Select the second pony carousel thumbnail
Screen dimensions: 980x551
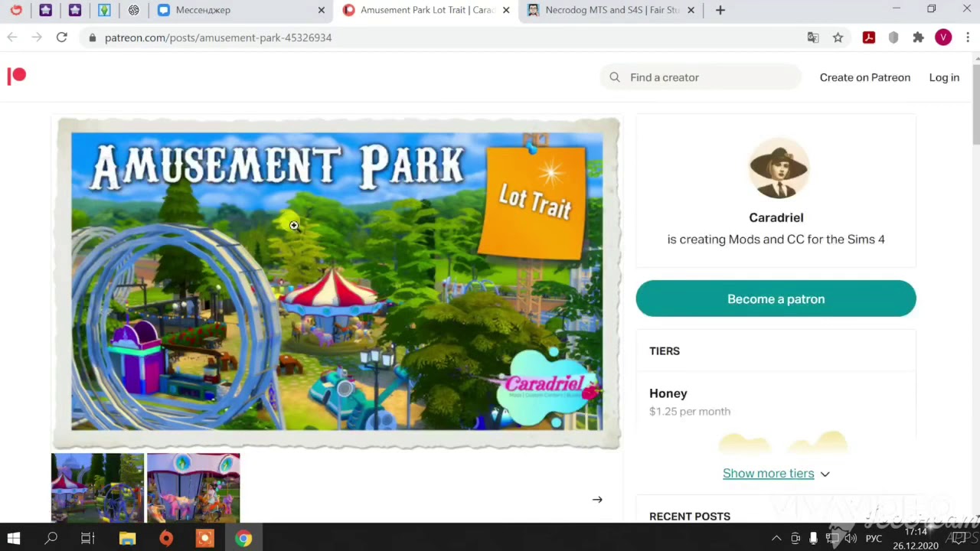point(194,487)
